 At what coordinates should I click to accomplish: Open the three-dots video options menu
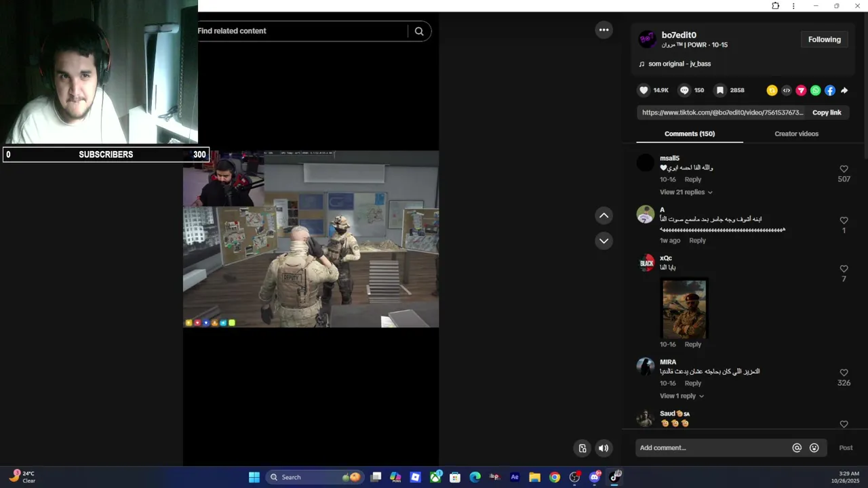tap(604, 30)
